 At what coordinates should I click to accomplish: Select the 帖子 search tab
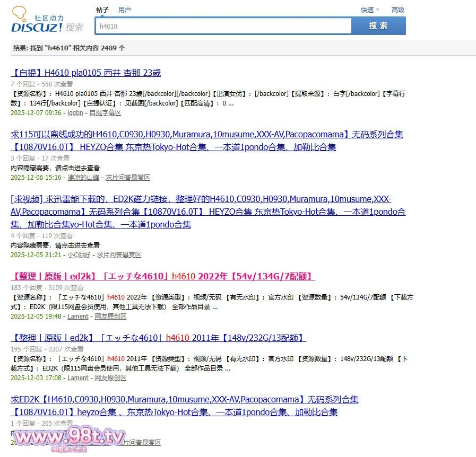point(102,10)
